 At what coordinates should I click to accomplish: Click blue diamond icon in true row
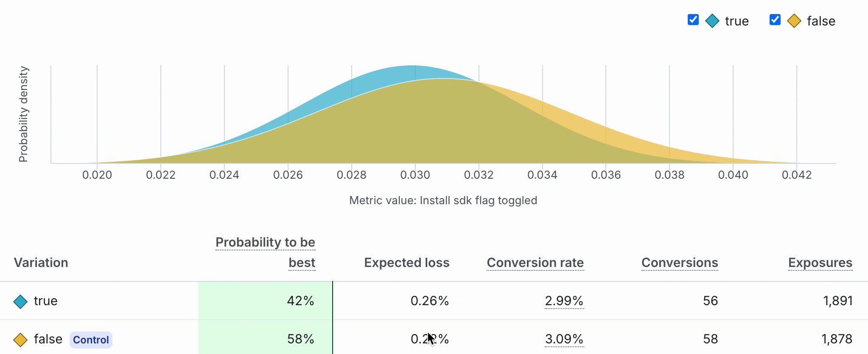click(20, 301)
